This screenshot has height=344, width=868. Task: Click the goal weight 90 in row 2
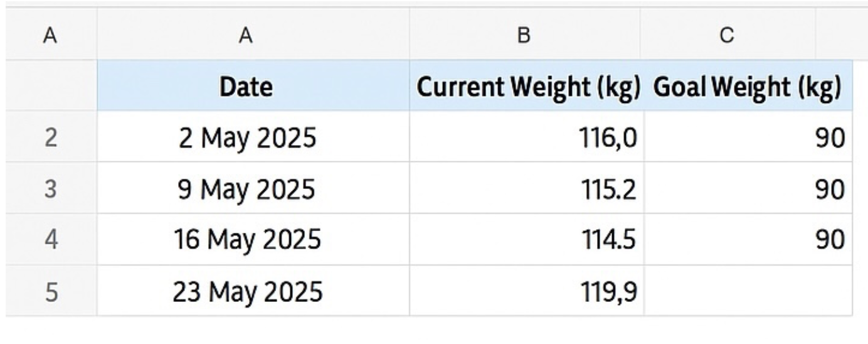pos(748,137)
